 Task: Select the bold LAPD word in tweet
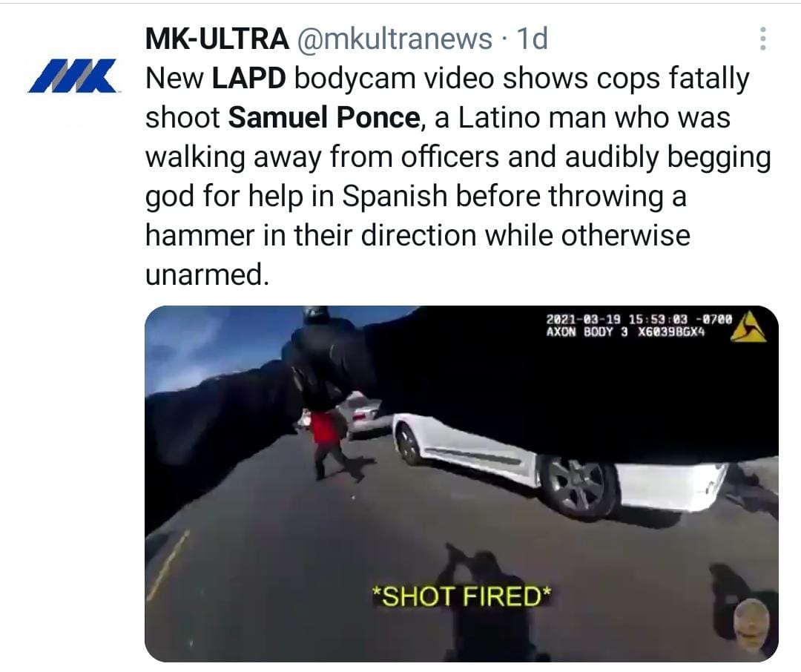click(x=248, y=78)
